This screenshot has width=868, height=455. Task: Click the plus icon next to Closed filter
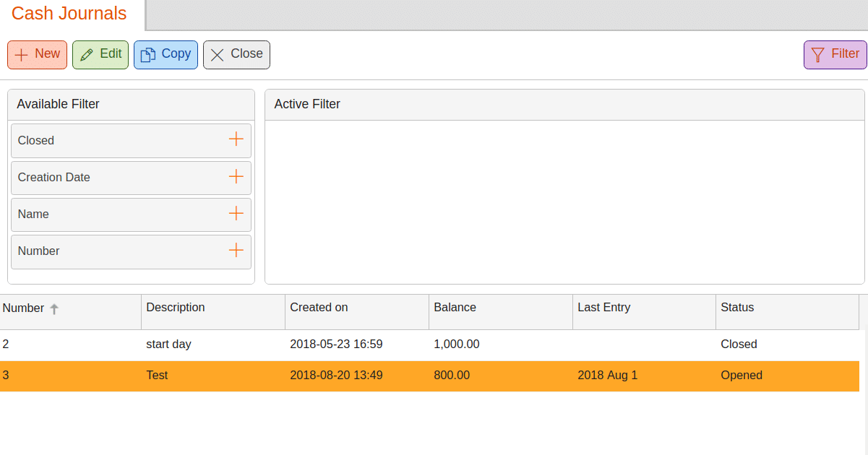pyautogui.click(x=236, y=139)
